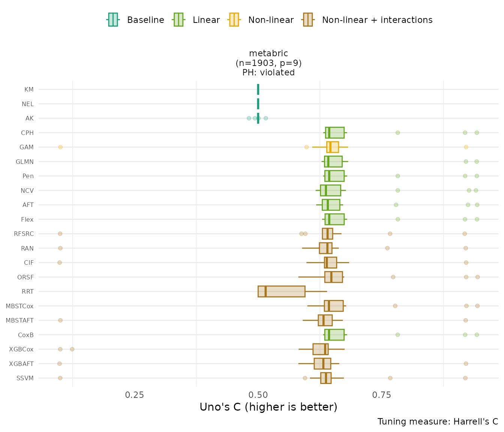Click the wide RRT boxplot box
The image size is (504, 432).
pos(281,291)
